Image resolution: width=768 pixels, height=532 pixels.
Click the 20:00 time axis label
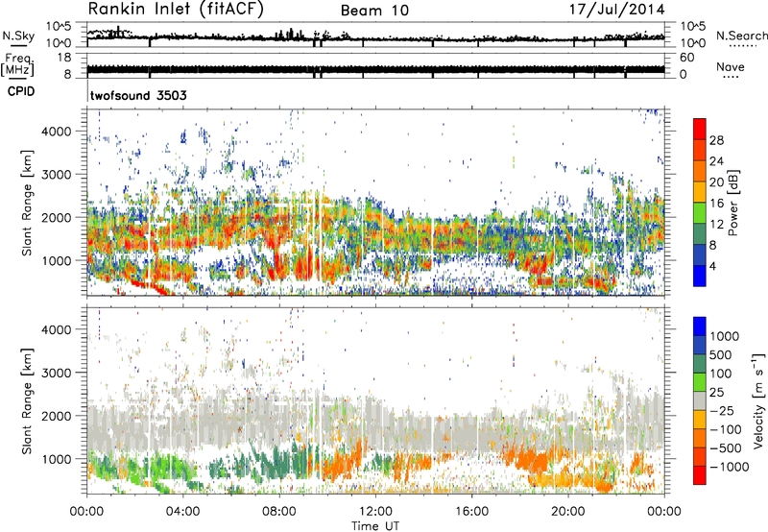coord(568,512)
